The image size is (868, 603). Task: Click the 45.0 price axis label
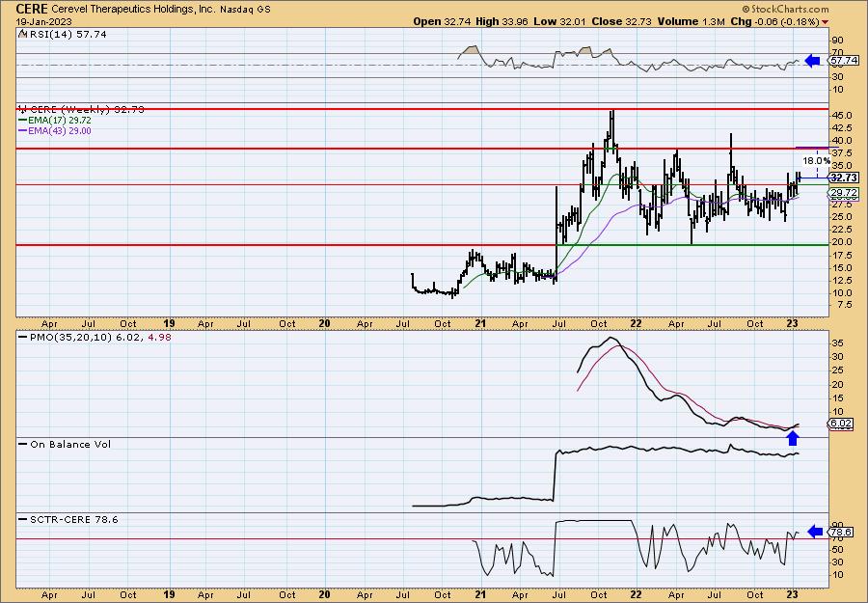pos(841,116)
